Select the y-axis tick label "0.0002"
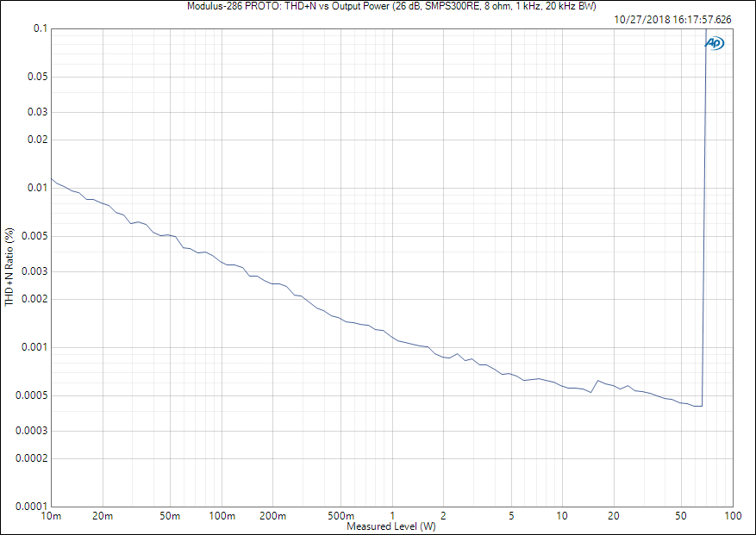The height and width of the screenshot is (535, 756). click(33, 458)
